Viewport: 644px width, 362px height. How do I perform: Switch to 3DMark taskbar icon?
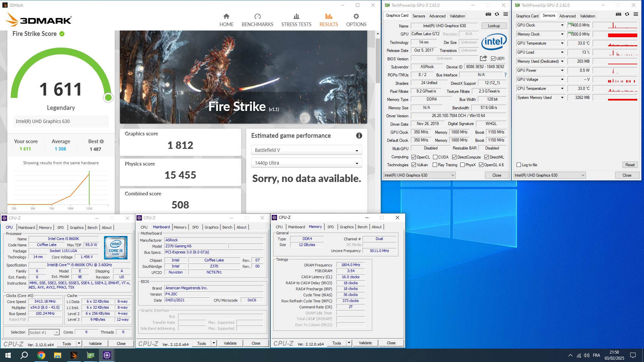[x=74, y=355]
